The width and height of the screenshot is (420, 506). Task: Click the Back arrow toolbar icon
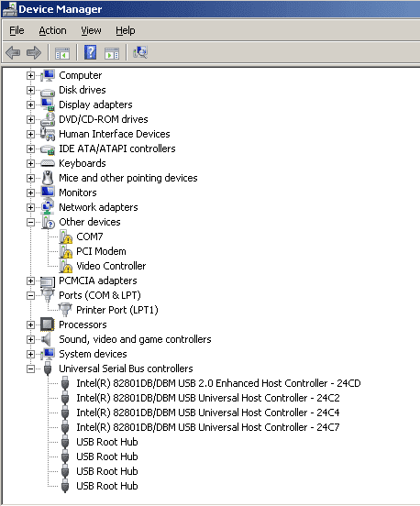coord(13,52)
